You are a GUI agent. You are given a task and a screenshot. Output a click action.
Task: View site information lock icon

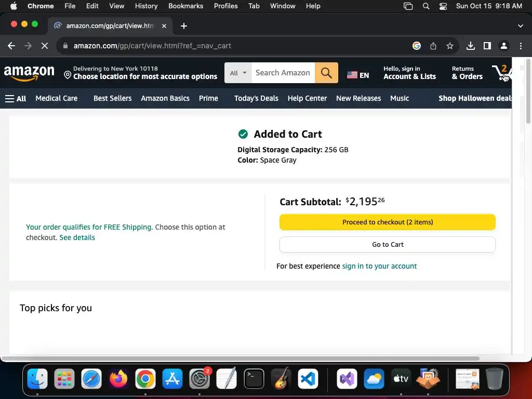pyautogui.click(x=65, y=46)
